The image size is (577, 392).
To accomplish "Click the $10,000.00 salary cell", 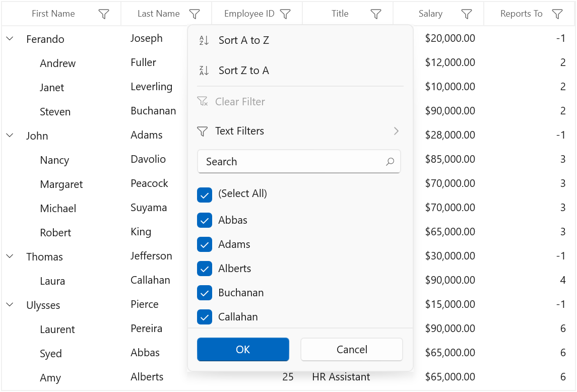I will 450,87.
